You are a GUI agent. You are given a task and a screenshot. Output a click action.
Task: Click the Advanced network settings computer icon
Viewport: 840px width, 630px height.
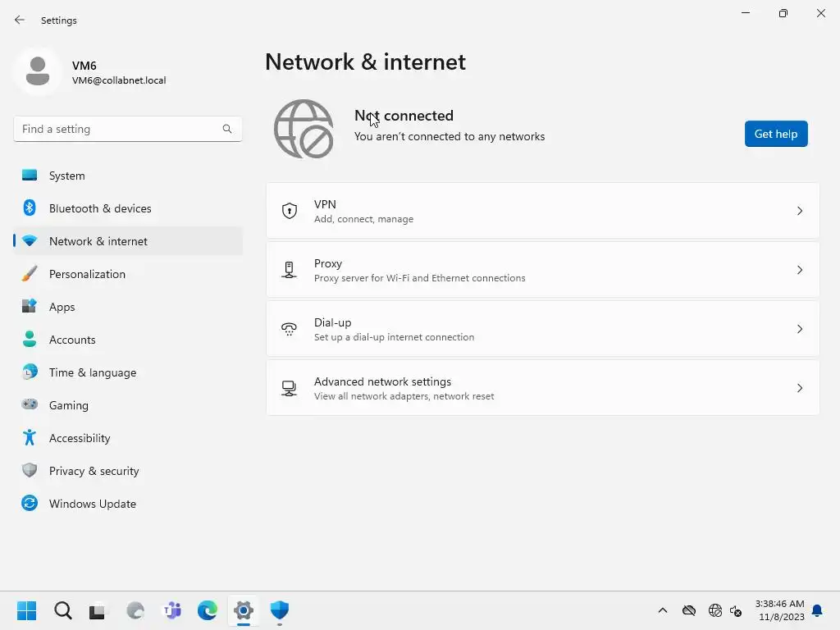290,388
